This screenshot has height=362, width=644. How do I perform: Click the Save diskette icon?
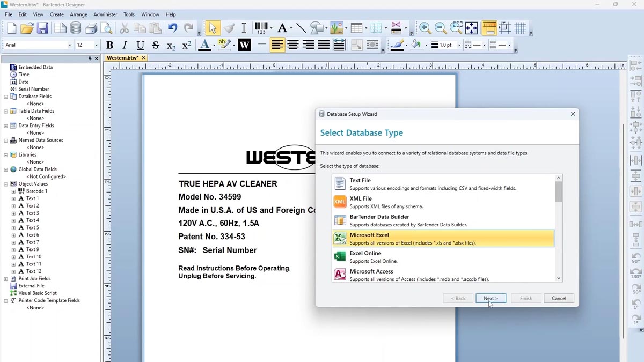[43, 28]
